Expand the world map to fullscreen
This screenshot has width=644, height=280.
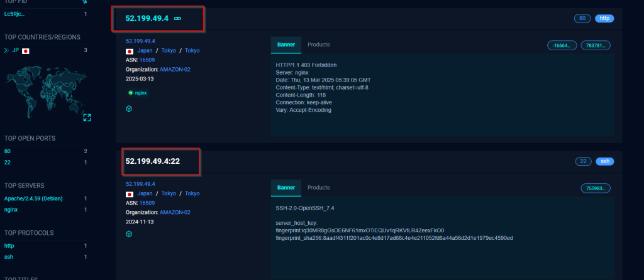point(87,117)
